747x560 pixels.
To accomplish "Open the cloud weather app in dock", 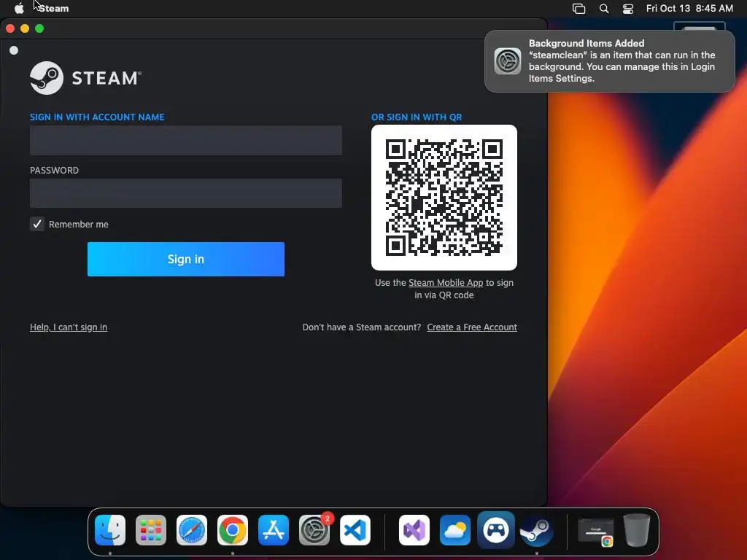I will (x=455, y=530).
